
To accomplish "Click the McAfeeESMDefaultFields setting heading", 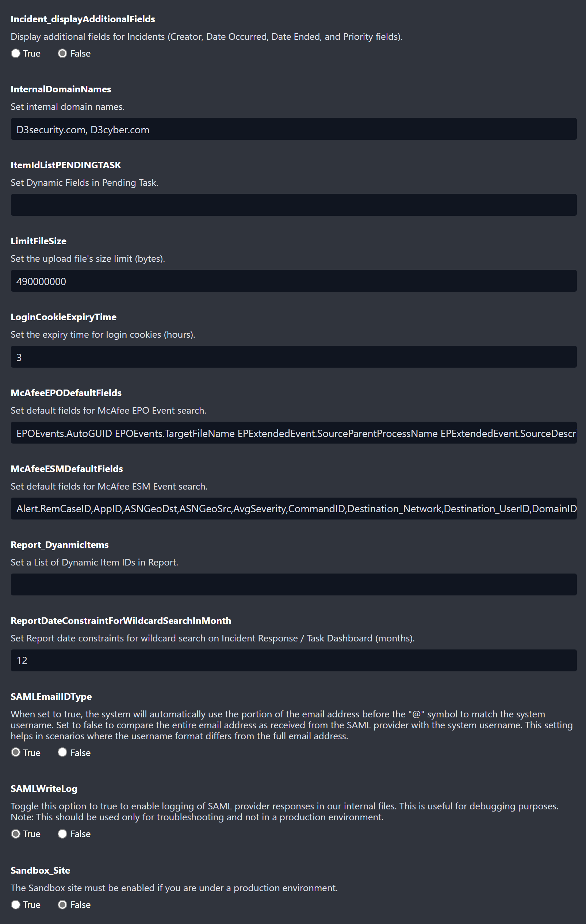I will (x=67, y=468).
